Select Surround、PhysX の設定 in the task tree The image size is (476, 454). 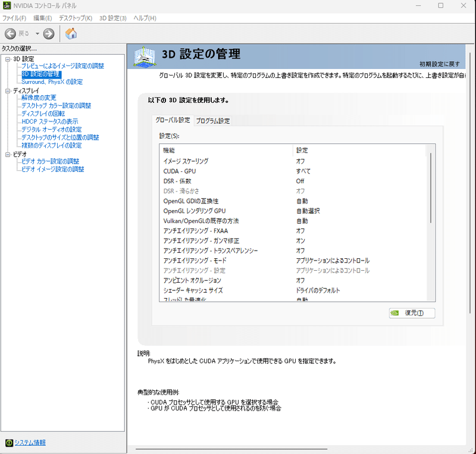[x=52, y=82]
